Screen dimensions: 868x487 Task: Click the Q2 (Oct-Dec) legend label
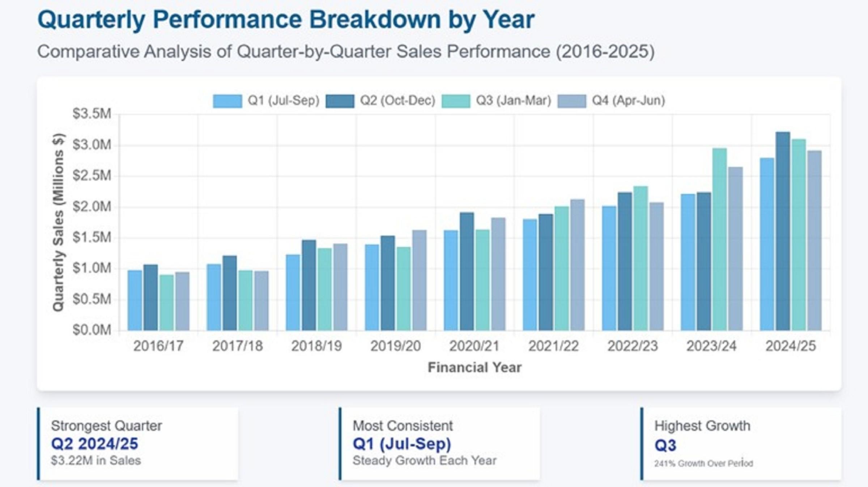point(397,100)
